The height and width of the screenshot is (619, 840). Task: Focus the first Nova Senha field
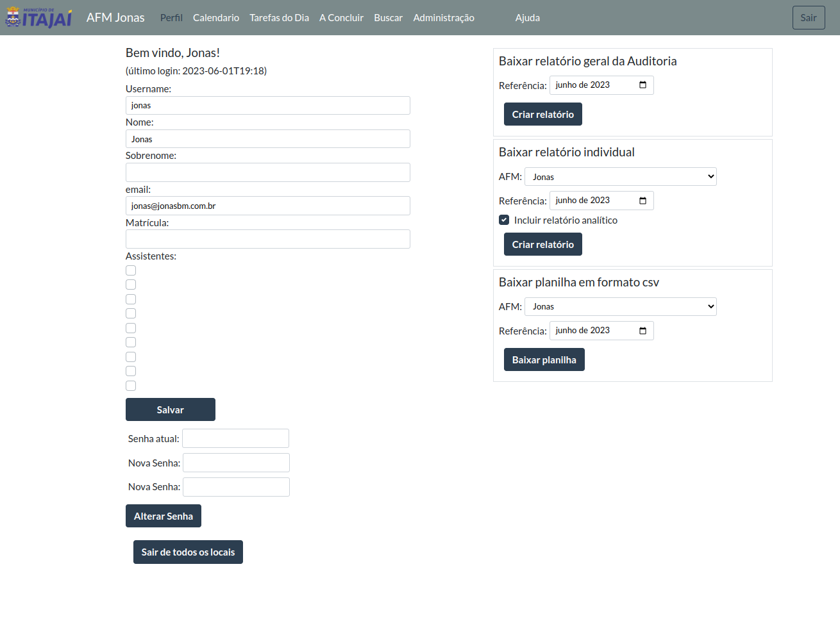(x=236, y=463)
